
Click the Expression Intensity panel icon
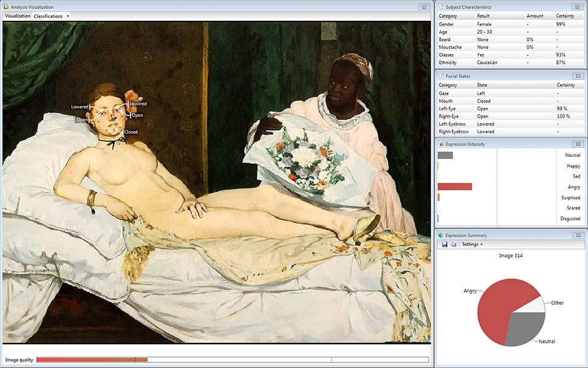[441, 144]
